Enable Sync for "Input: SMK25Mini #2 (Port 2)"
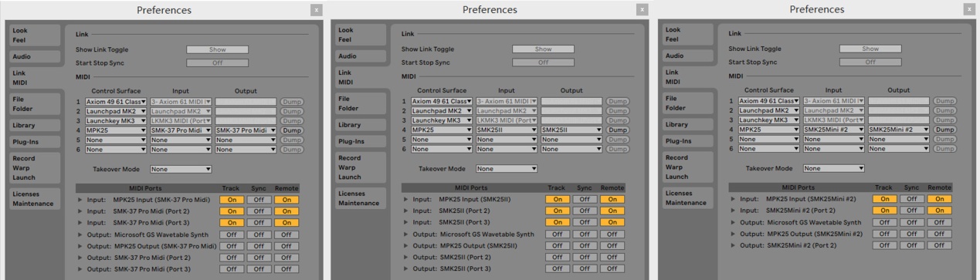This screenshot has height=280, width=980. pyautogui.click(x=912, y=211)
